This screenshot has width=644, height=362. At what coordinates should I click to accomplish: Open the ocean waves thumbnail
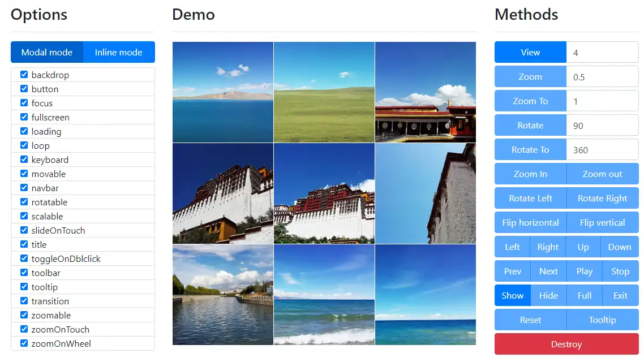pyautogui.click(x=324, y=295)
